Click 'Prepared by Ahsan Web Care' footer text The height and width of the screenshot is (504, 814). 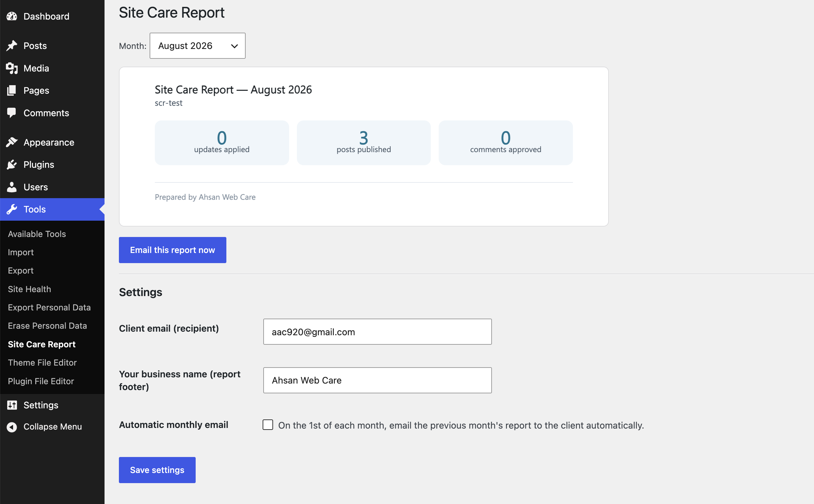[205, 197]
